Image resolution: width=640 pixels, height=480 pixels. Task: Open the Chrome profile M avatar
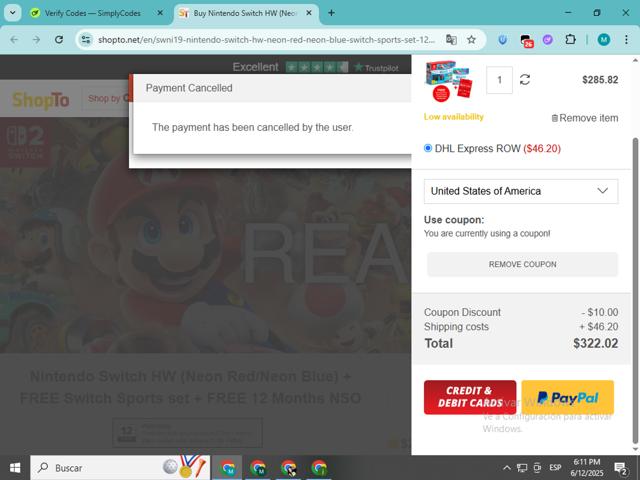(604, 40)
